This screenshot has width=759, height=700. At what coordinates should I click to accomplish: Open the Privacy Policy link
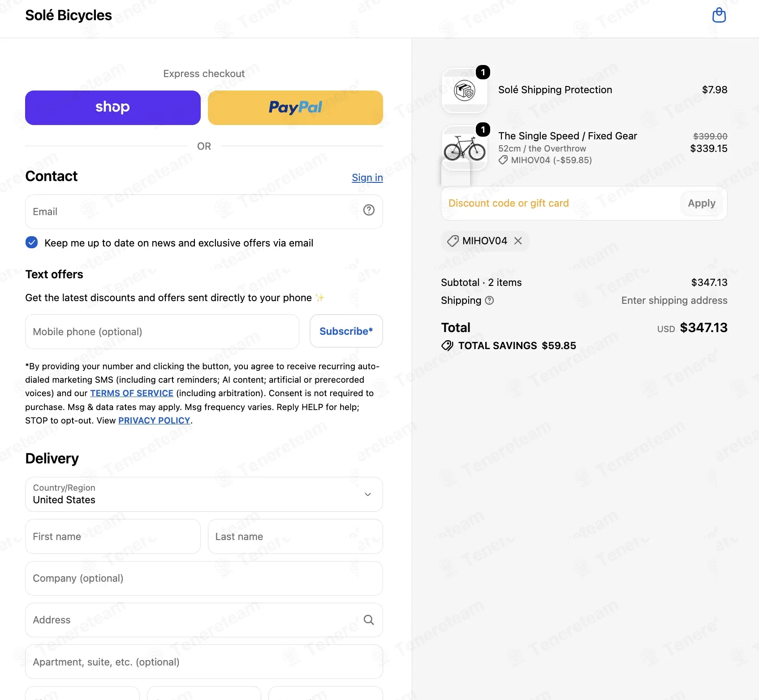[154, 420]
